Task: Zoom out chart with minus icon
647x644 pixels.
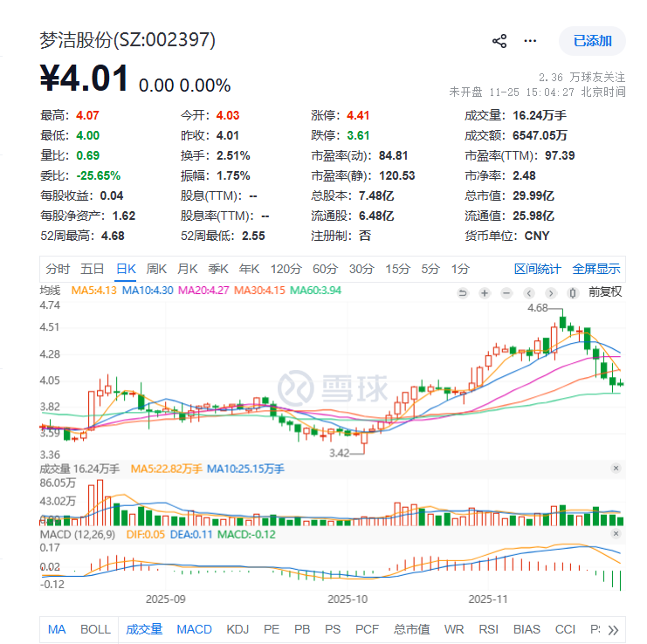Action: [x=506, y=292]
